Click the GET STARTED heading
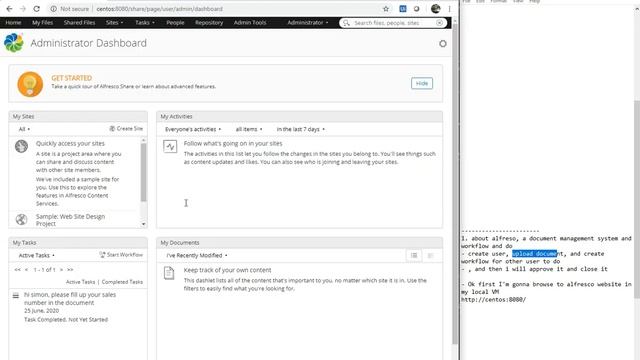 pos(71,78)
